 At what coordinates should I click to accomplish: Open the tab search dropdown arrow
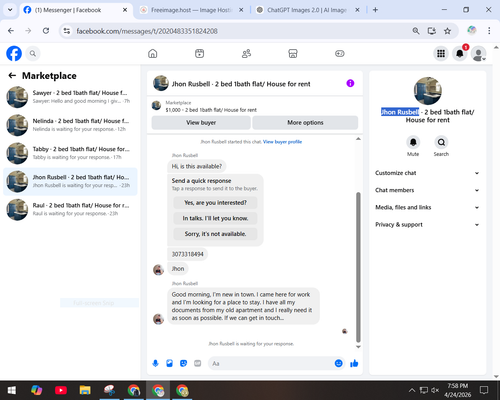coord(10,10)
